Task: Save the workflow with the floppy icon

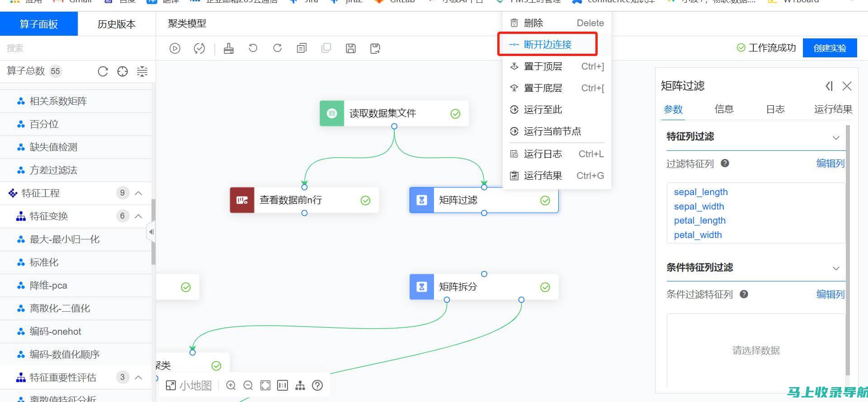Action: click(x=351, y=48)
